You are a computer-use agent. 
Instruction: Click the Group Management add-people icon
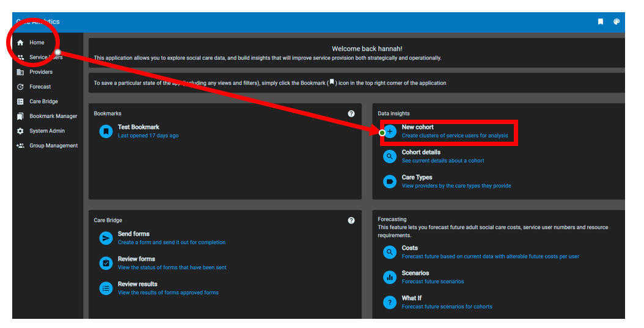(x=20, y=146)
